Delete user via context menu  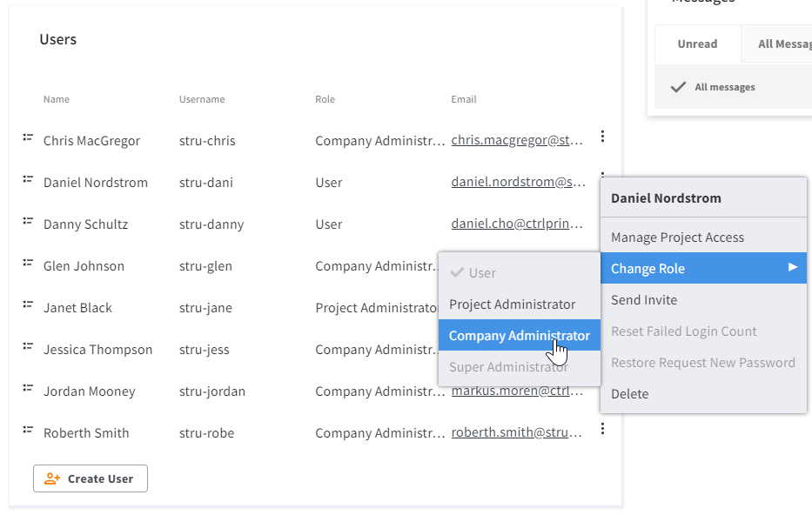click(630, 394)
